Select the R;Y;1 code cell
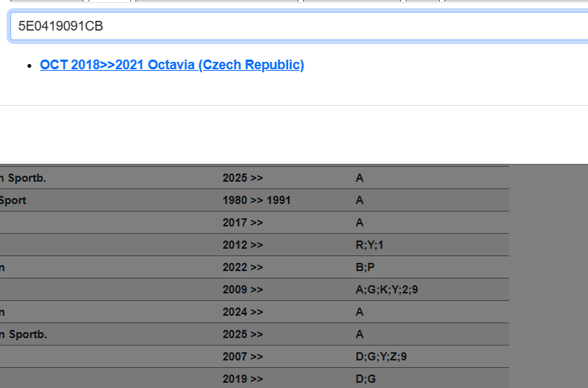 (369, 245)
